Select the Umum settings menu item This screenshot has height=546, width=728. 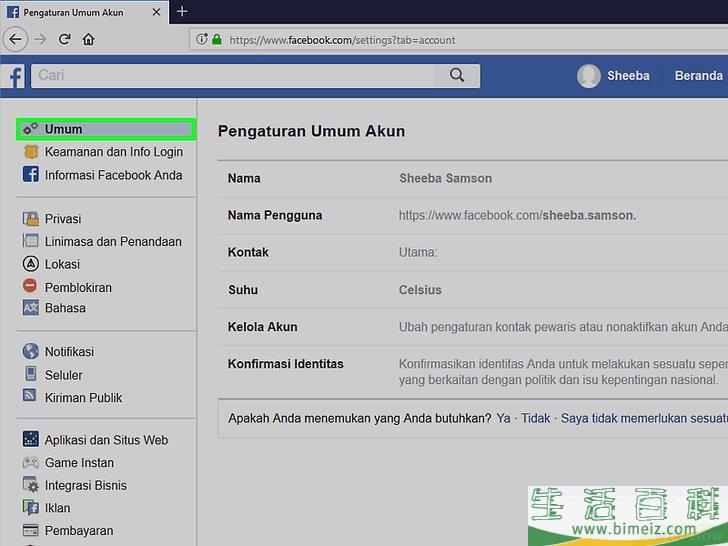click(x=106, y=129)
